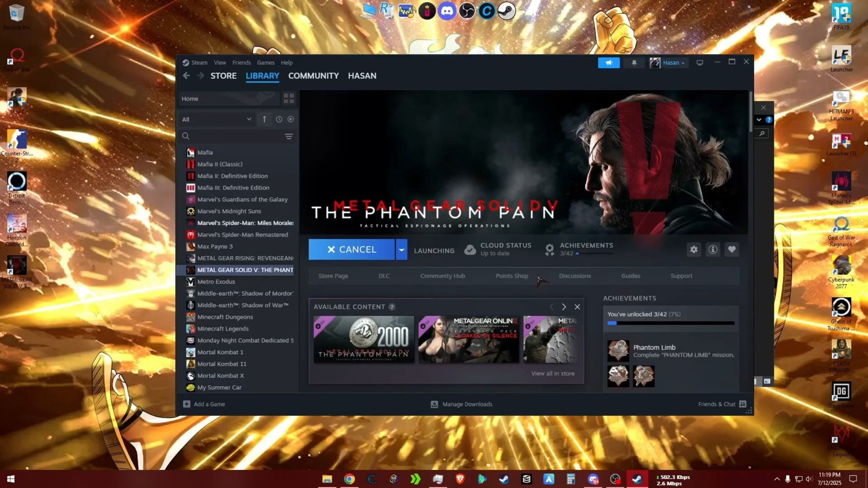Click the achievements progress bar

pos(670,323)
